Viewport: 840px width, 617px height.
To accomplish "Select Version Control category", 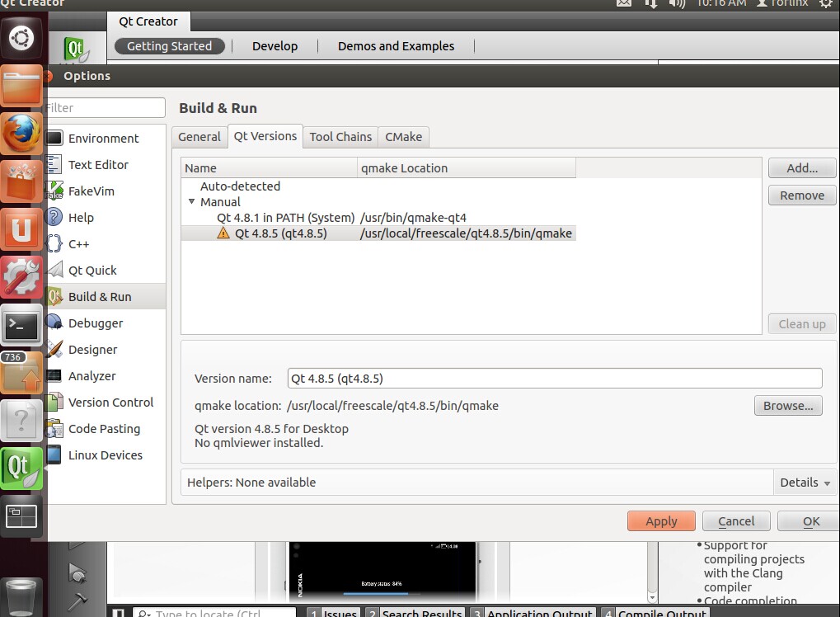I will pos(106,402).
